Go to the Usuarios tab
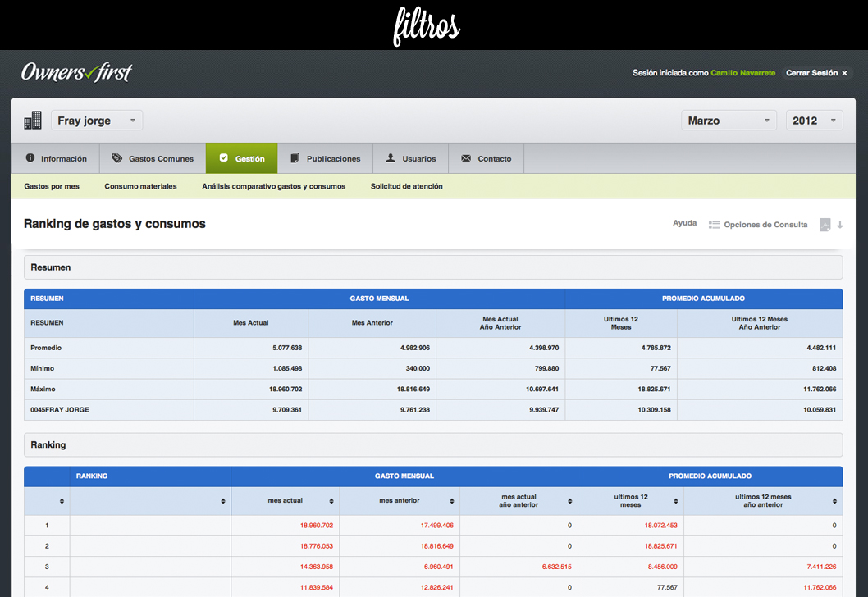The image size is (868, 597). (x=411, y=158)
